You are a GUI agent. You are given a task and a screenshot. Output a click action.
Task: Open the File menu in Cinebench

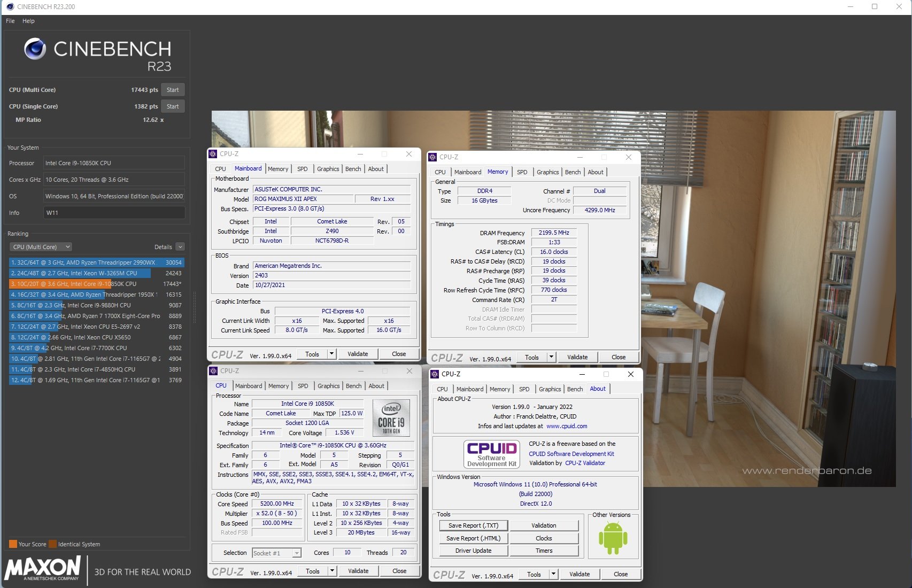coord(11,21)
